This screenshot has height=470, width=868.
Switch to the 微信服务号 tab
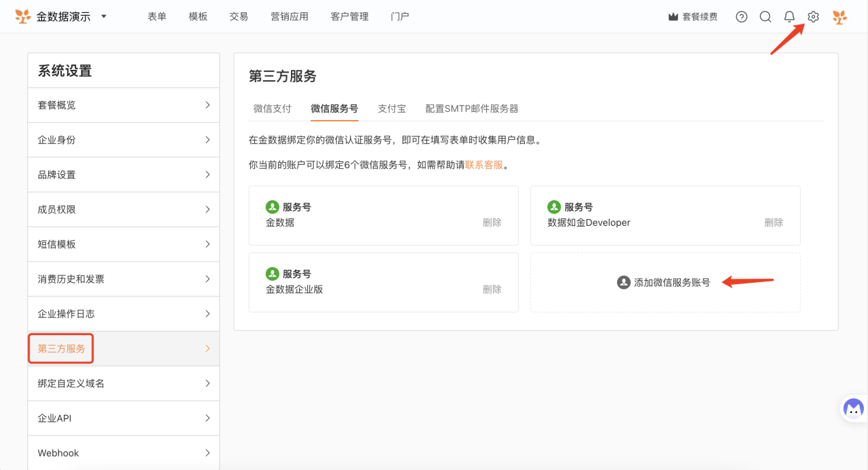pyautogui.click(x=334, y=109)
